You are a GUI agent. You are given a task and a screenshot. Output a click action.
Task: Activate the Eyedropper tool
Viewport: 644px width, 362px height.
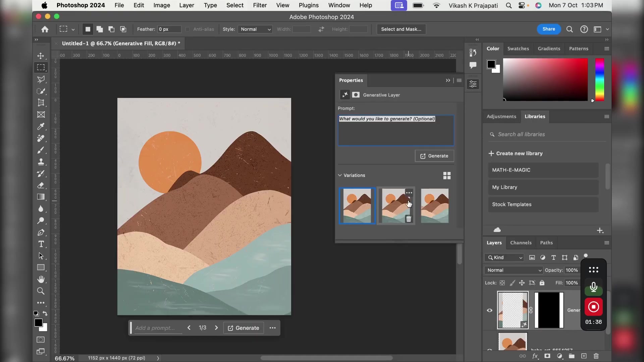point(41,126)
